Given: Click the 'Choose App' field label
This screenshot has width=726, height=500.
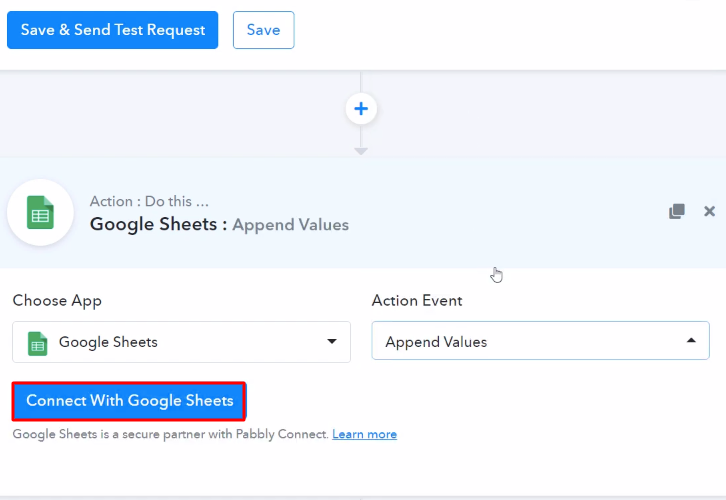Looking at the screenshot, I should coord(57,301).
